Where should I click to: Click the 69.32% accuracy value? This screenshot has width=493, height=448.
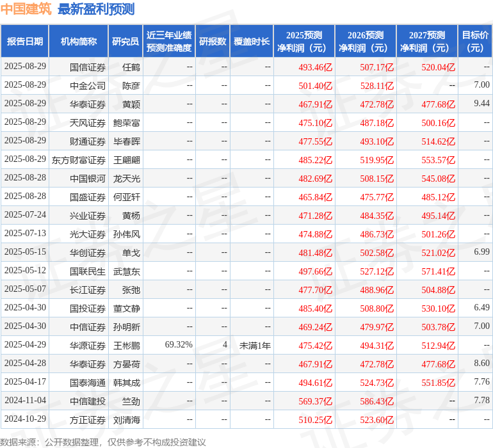[179, 344]
